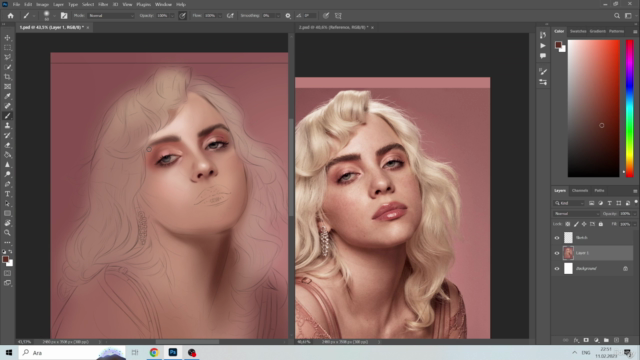
Task: Select the Zoom tool
Action: pos(7,233)
